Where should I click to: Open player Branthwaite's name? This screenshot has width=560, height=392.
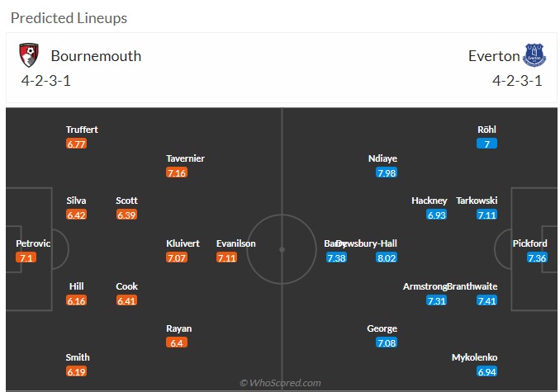pos(472,286)
